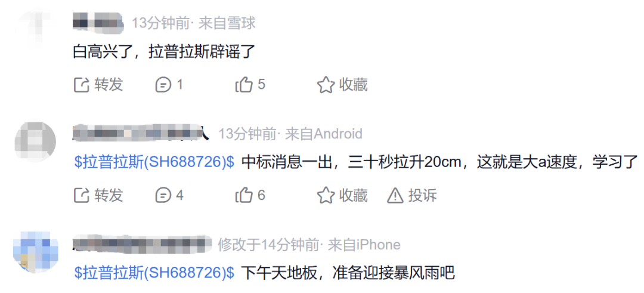Click the 投诉 text on the Android post
This screenshot has width=644, height=293.
tap(422, 196)
